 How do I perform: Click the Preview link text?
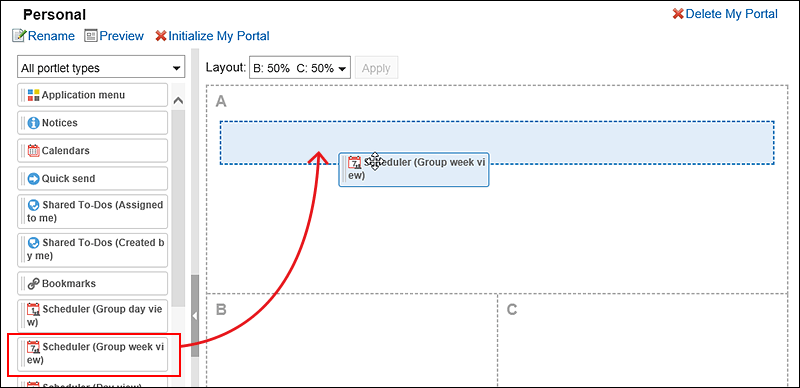click(x=121, y=36)
